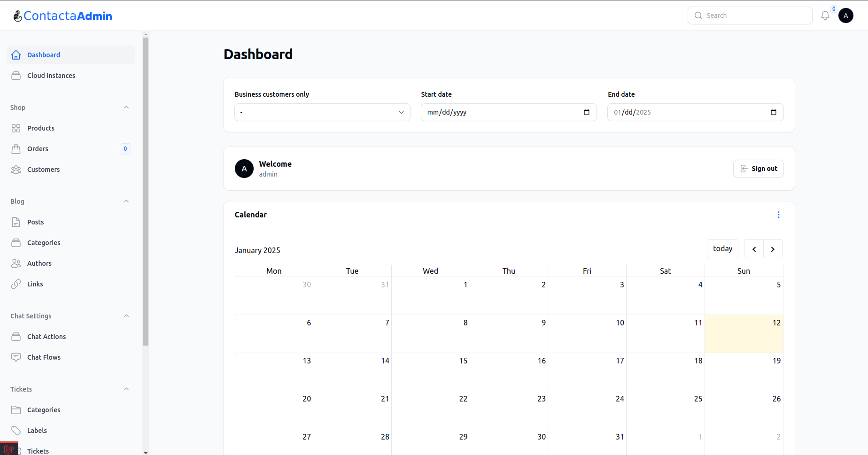Collapse the Shop sidebar section
The width and height of the screenshot is (868, 455).
126,108
